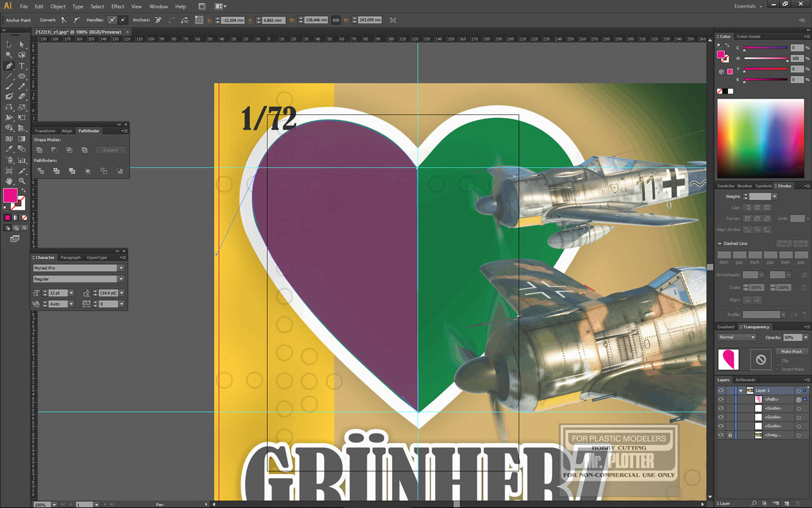The width and height of the screenshot is (812, 508).
Task: Set fill to None in toolbox
Action: pyautogui.click(x=25, y=217)
